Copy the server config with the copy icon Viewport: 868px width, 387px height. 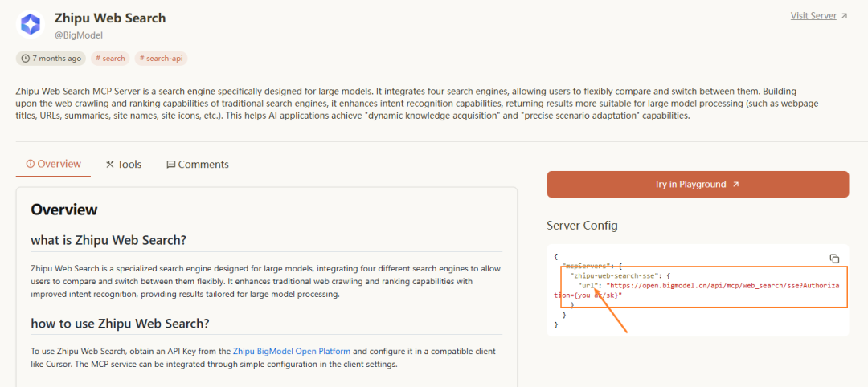tap(834, 259)
